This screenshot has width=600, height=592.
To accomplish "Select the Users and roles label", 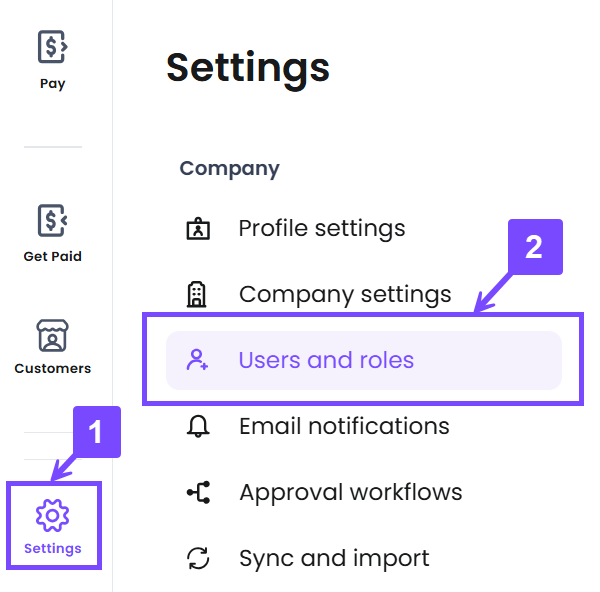I will tap(326, 360).
